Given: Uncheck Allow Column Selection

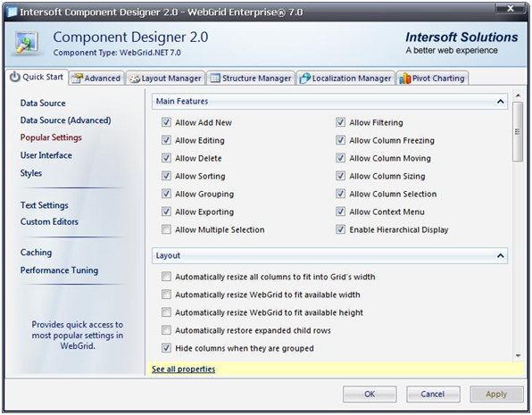Looking at the screenshot, I should 340,194.
